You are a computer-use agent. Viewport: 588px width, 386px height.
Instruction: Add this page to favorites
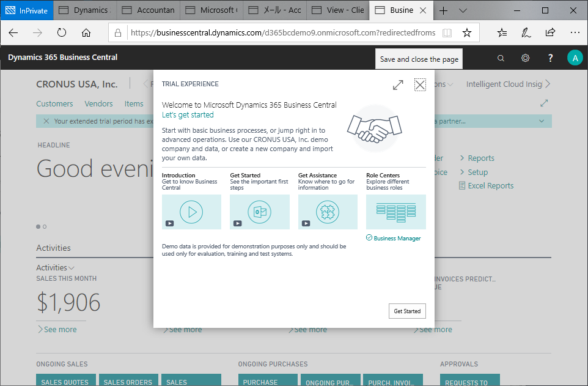pyautogui.click(x=467, y=33)
